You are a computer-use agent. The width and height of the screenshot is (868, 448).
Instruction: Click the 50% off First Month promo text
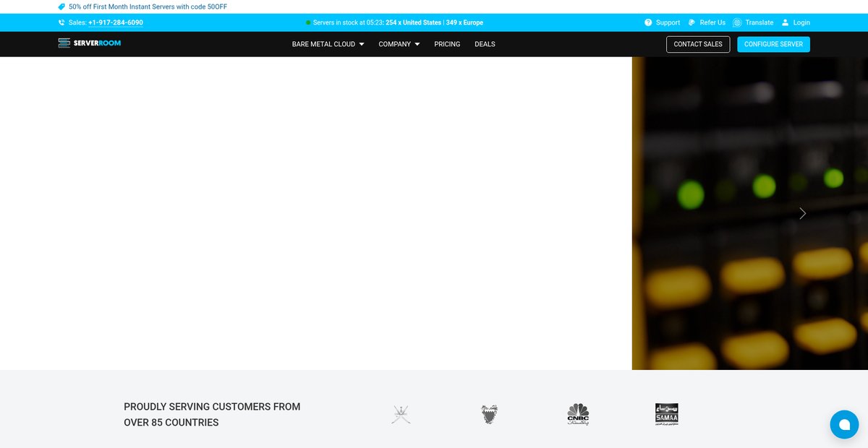[148, 7]
